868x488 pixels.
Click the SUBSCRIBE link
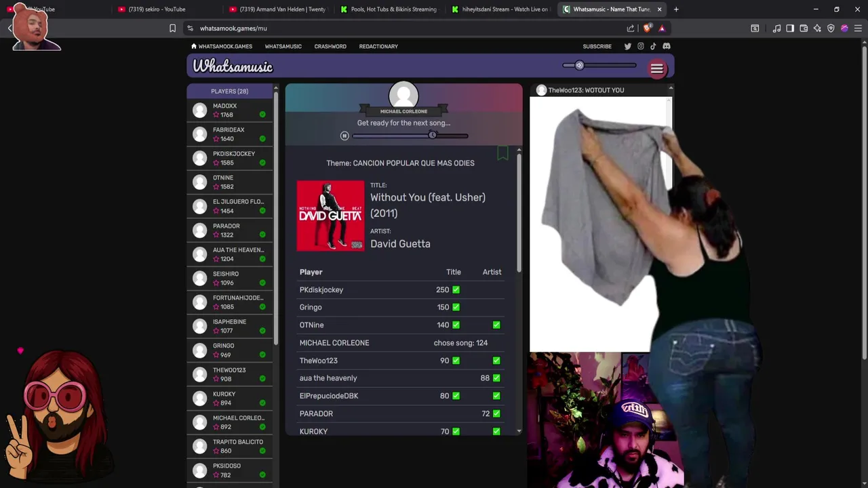point(597,46)
